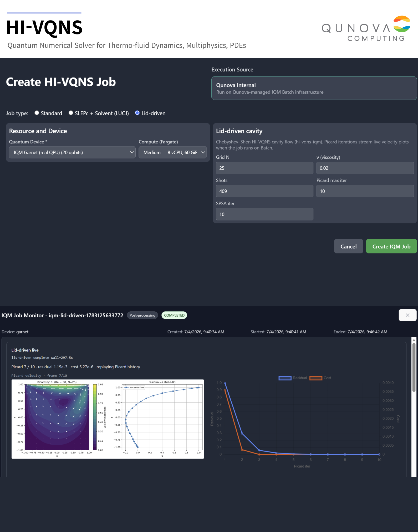Screen dimensions: 418x532
Task: Select the Lid-driven job type option
Action: coord(137,113)
